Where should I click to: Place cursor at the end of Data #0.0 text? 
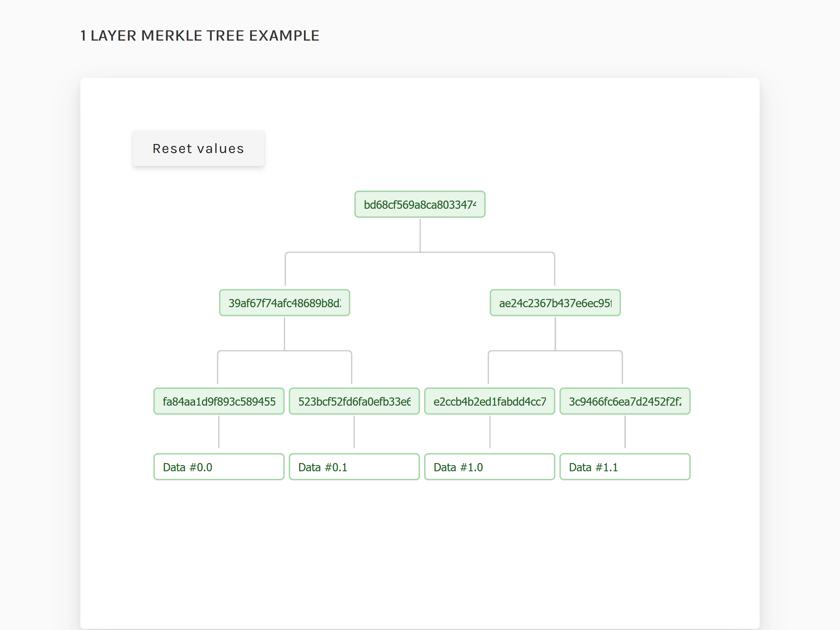click(x=213, y=467)
